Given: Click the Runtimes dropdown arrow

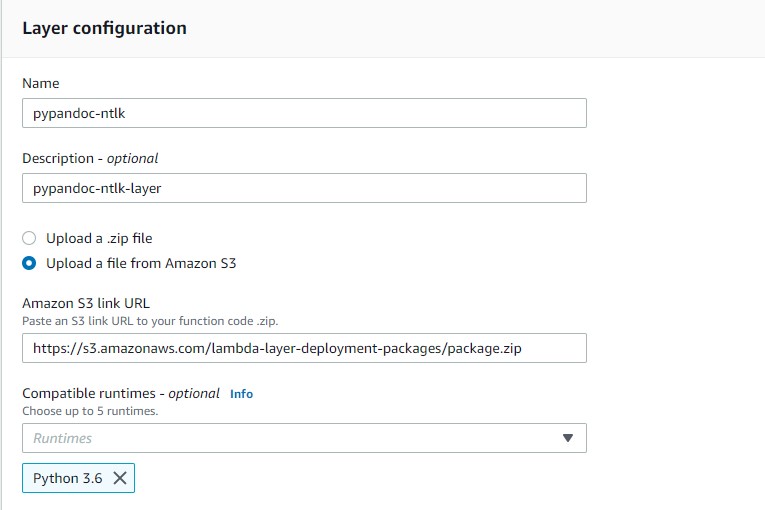Looking at the screenshot, I should tap(567, 438).
